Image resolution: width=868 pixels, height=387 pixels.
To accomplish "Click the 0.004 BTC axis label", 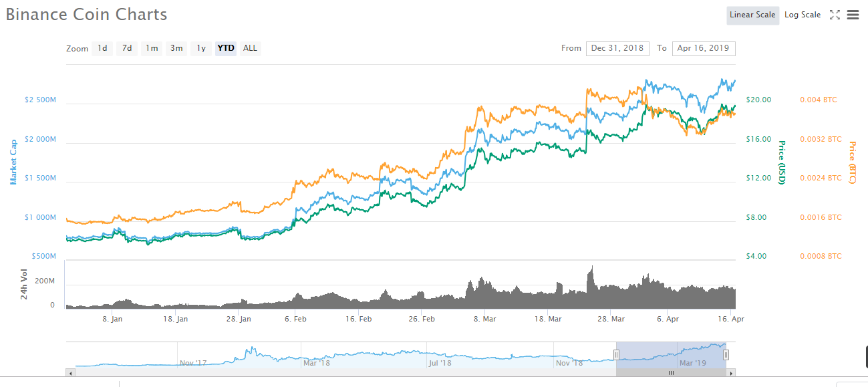I will click(818, 100).
